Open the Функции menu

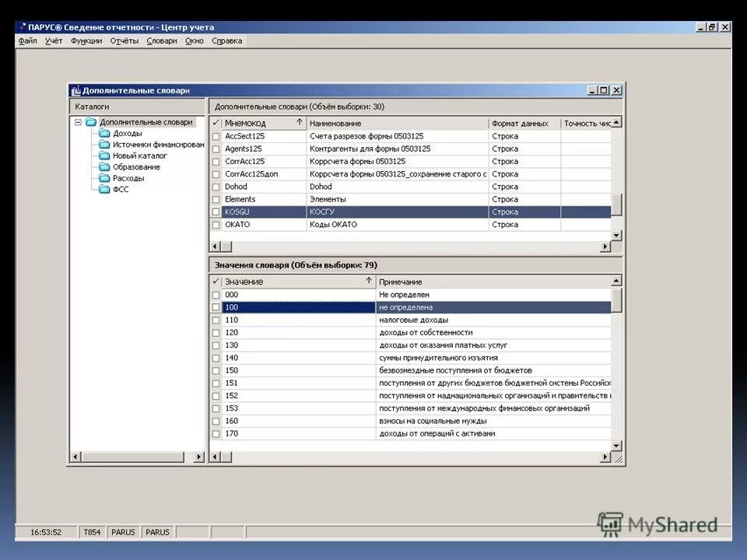pos(86,41)
